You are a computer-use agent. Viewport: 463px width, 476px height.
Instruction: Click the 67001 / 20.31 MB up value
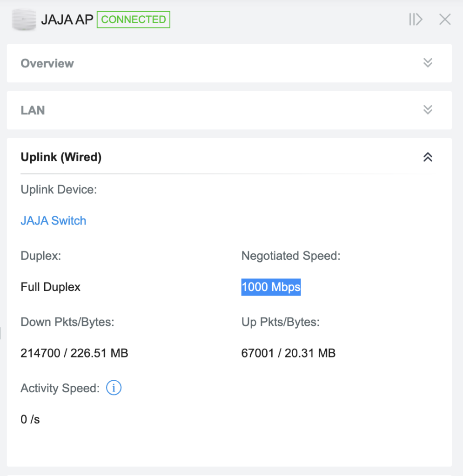[289, 353]
